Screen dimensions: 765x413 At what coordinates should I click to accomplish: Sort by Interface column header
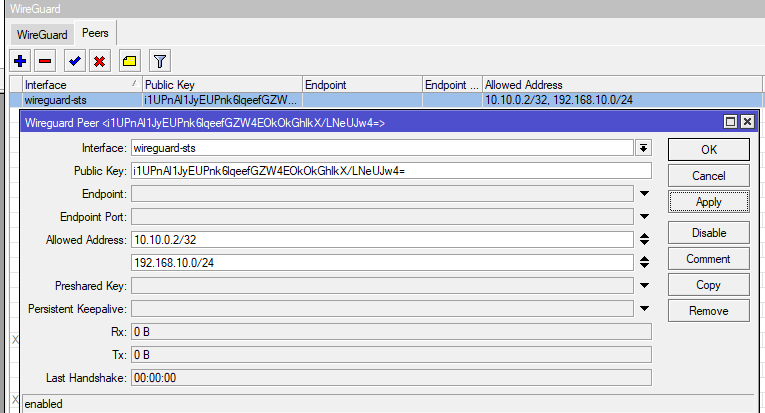pos(82,84)
